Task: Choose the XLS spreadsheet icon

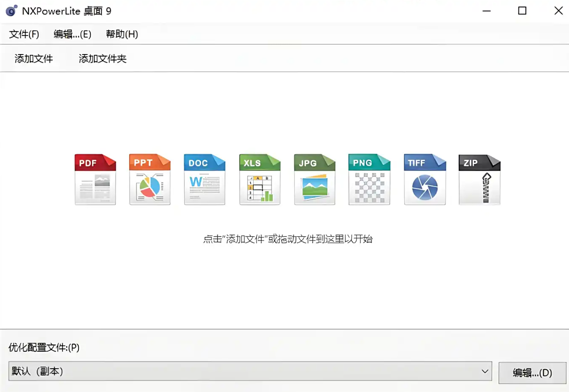Action: (260, 179)
